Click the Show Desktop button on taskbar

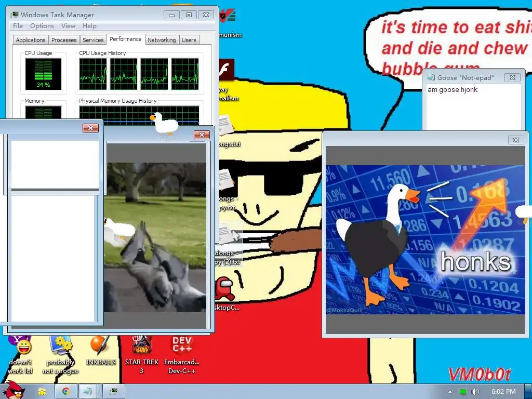point(528,392)
